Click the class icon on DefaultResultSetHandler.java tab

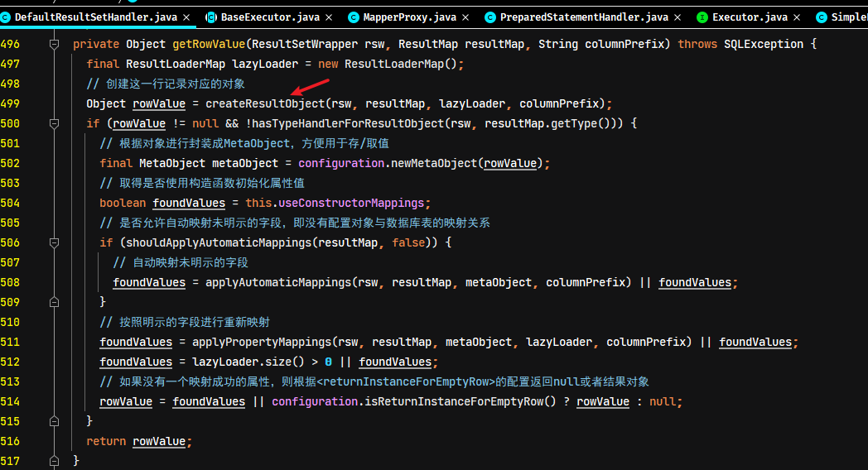pyautogui.click(x=5, y=17)
